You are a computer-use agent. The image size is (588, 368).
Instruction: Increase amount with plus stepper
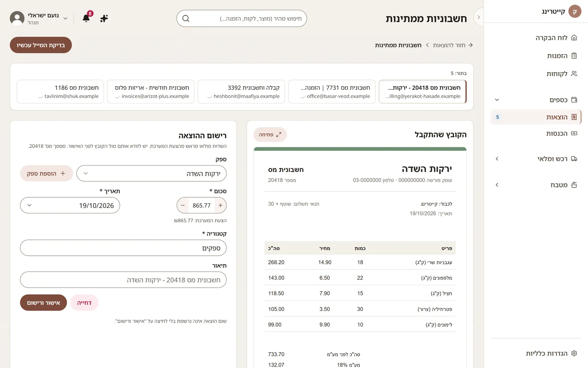(x=220, y=205)
